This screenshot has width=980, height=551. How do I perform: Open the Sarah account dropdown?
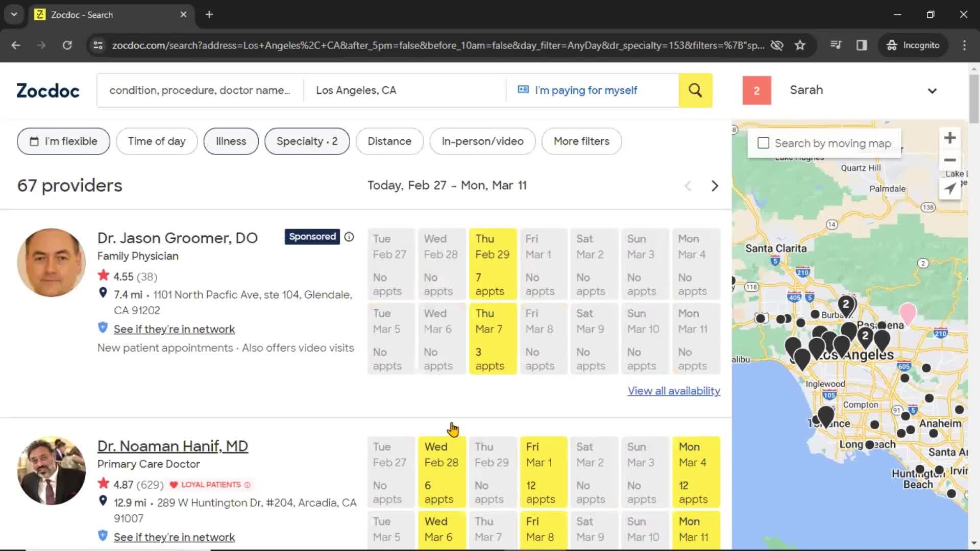(863, 90)
